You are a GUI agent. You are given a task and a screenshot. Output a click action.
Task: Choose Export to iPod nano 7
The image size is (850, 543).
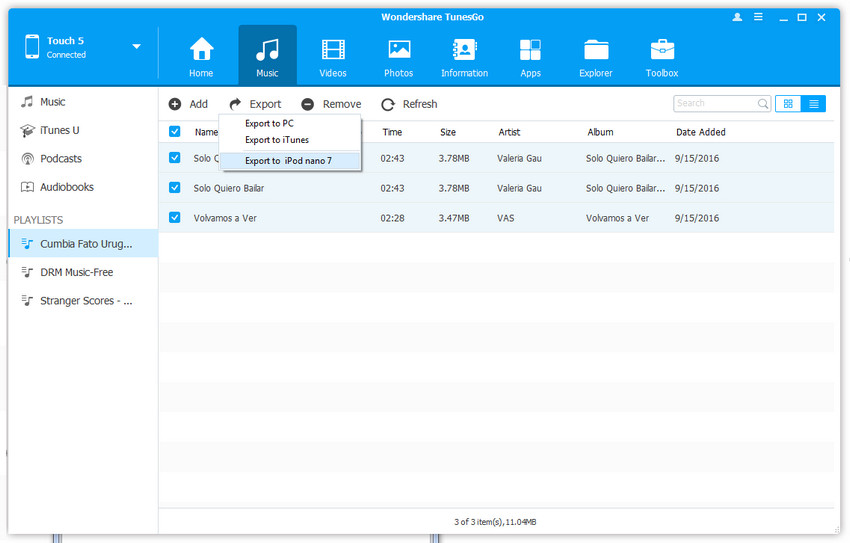(x=288, y=160)
